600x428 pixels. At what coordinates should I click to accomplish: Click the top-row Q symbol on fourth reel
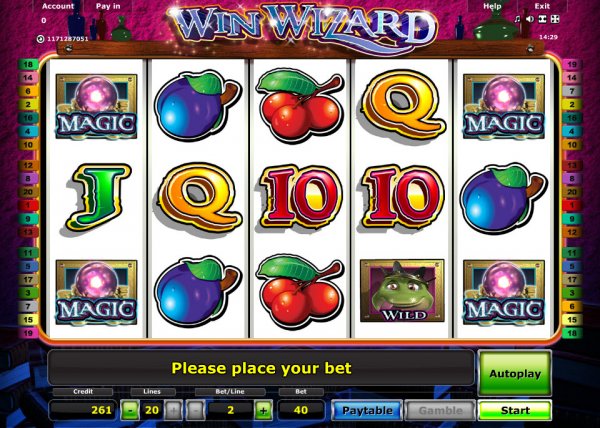(402, 103)
